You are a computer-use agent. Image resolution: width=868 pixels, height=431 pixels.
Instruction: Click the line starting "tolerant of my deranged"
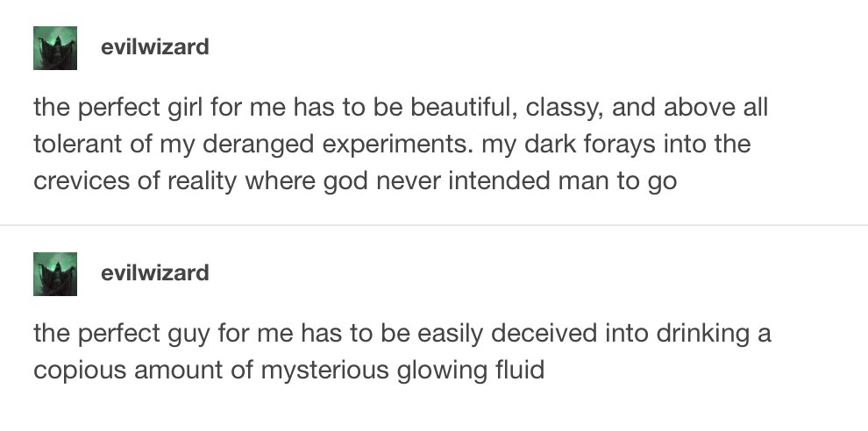392,144
